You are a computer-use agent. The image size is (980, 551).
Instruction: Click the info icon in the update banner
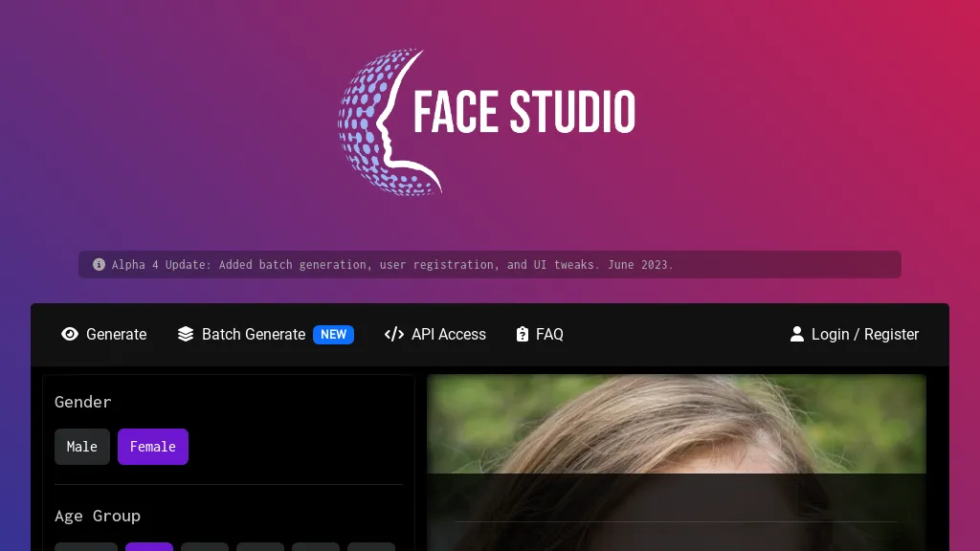click(x=99, y=264)
